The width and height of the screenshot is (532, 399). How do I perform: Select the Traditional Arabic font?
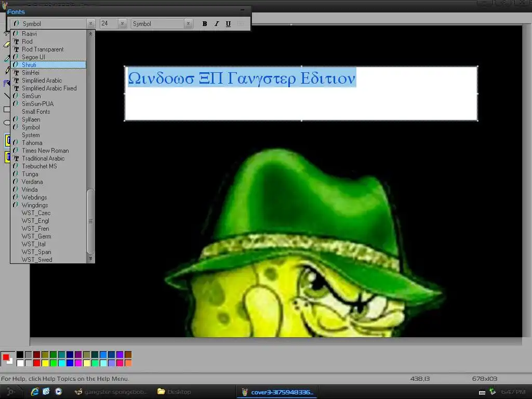point(48,158)
